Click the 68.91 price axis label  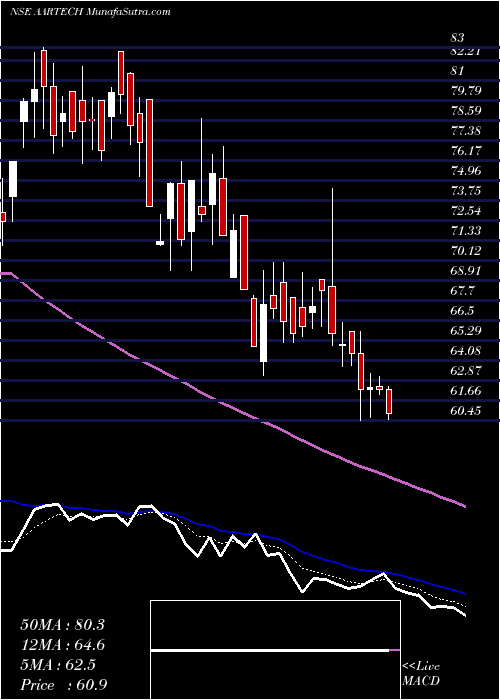click(x=465, y=271)
